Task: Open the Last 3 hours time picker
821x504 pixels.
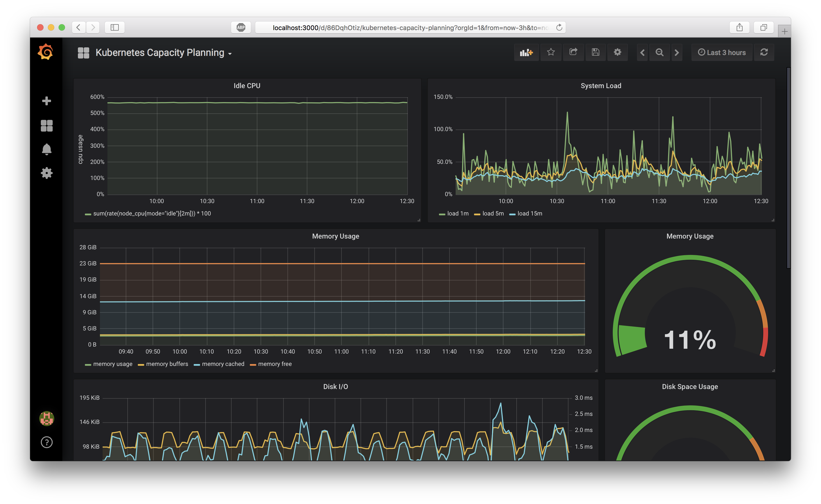Action: [721, 52]
